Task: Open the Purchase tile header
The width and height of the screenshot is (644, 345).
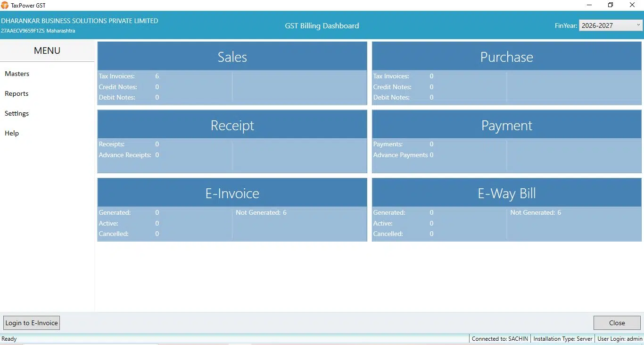Action: tap(507, 57)
